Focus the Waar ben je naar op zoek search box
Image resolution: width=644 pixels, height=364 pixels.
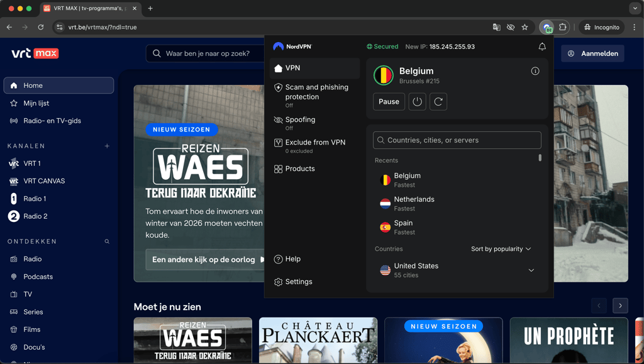tap(206, 53)
